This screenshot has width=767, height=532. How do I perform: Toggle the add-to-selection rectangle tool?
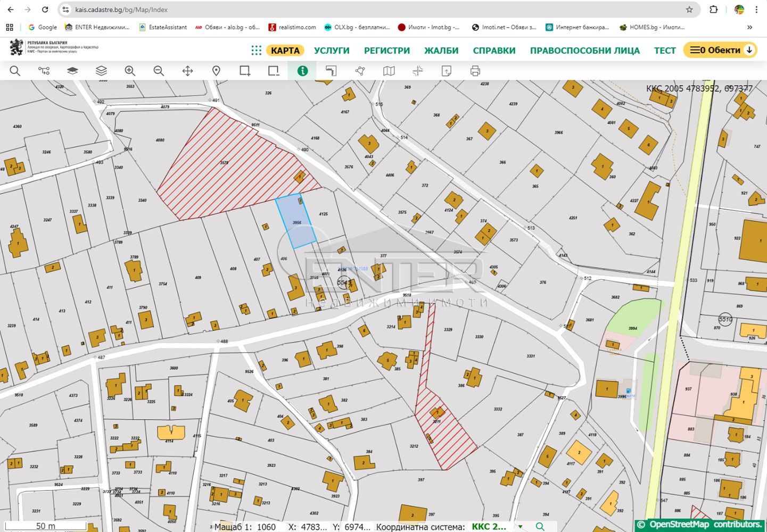[245, 71]
